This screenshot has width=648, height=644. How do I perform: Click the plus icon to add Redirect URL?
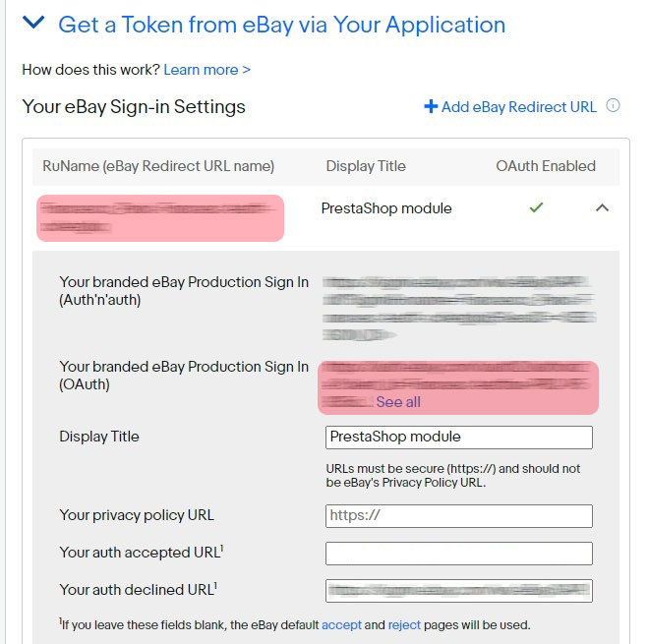pyautogui.click(x=430, y=106)
